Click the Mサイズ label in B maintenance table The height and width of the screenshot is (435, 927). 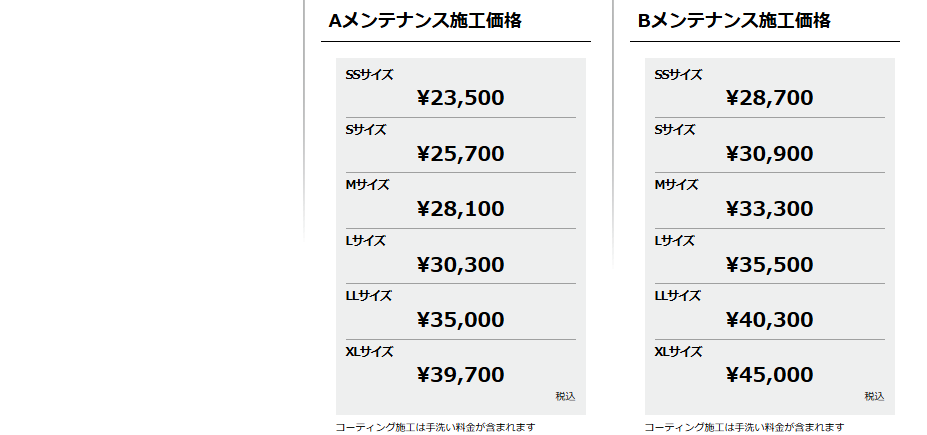coord(676,185)
